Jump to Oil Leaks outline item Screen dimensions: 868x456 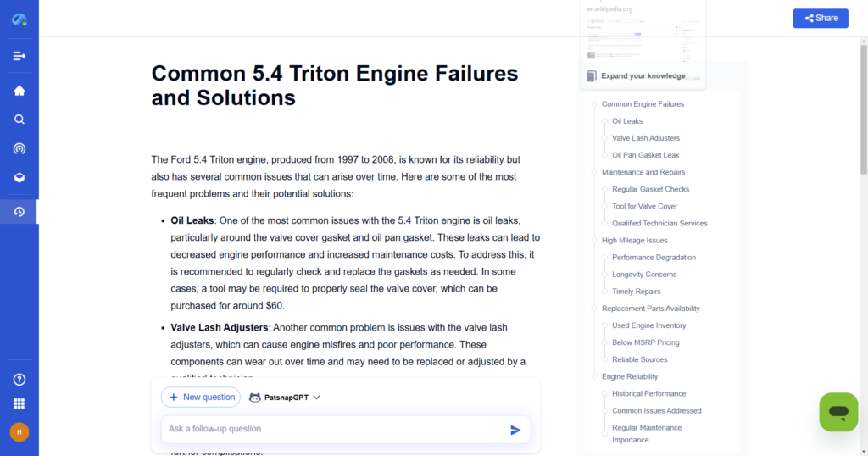pyautogui.click(x=627, y=121)
